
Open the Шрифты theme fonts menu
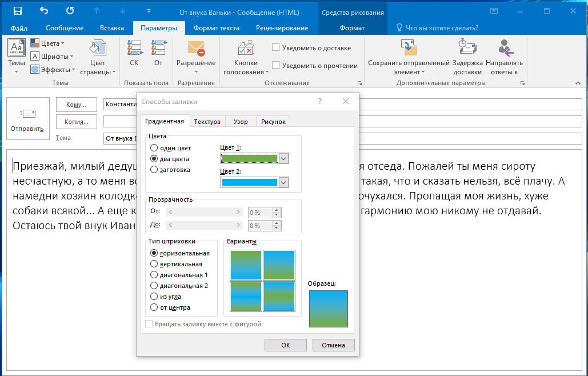[x=52, y=56]
